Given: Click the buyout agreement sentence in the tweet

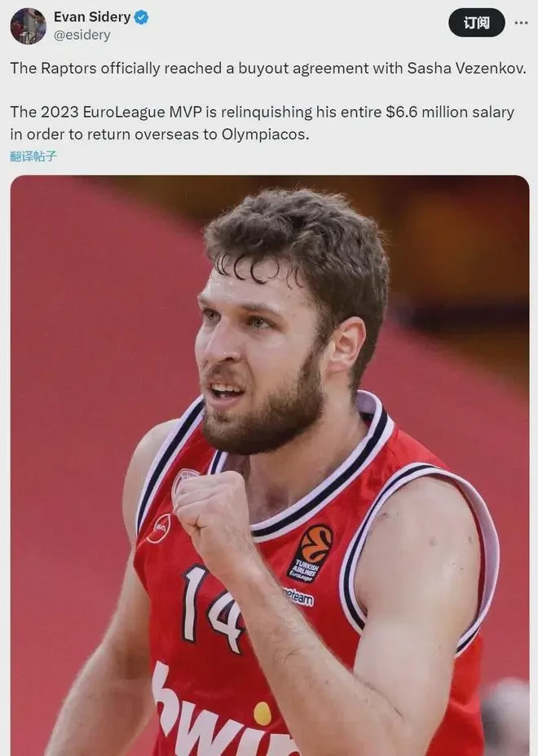Looking at the screenshot, I should click(268, 68).
